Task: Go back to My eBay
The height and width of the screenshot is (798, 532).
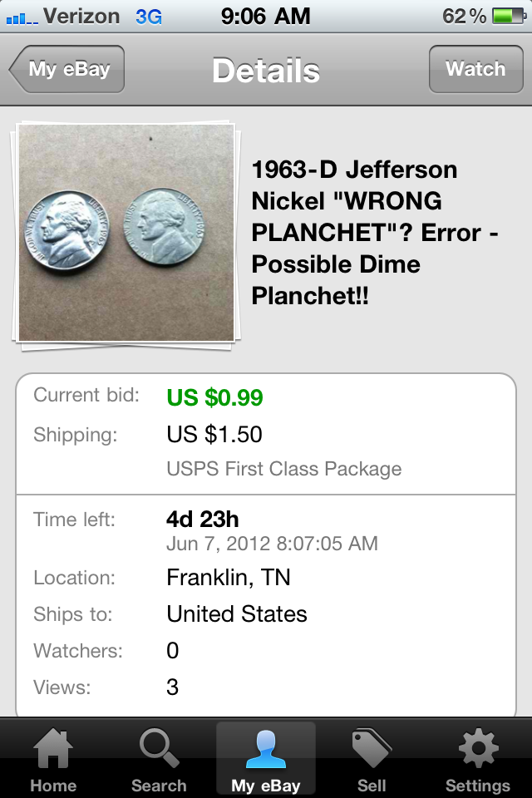Action: point(68,69)
